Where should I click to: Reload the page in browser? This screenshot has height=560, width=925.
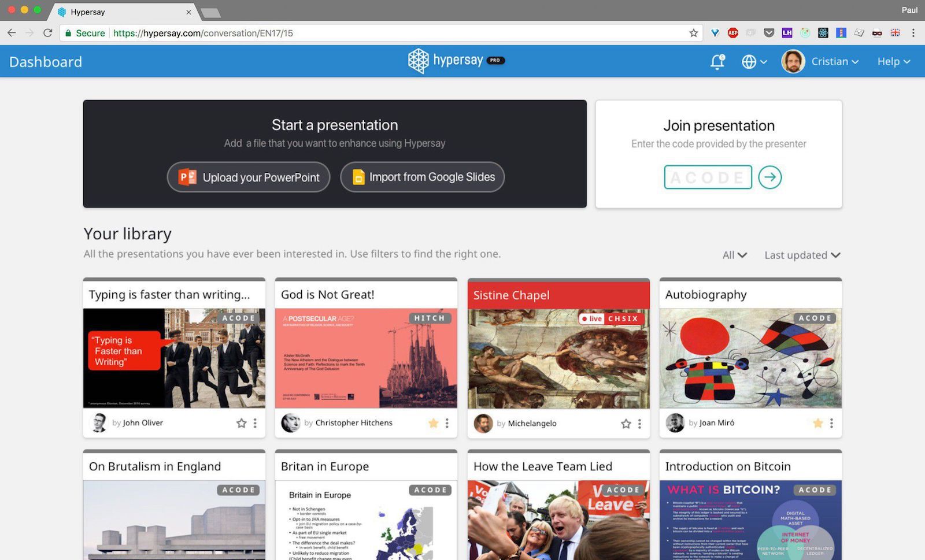tap(48, 33)
